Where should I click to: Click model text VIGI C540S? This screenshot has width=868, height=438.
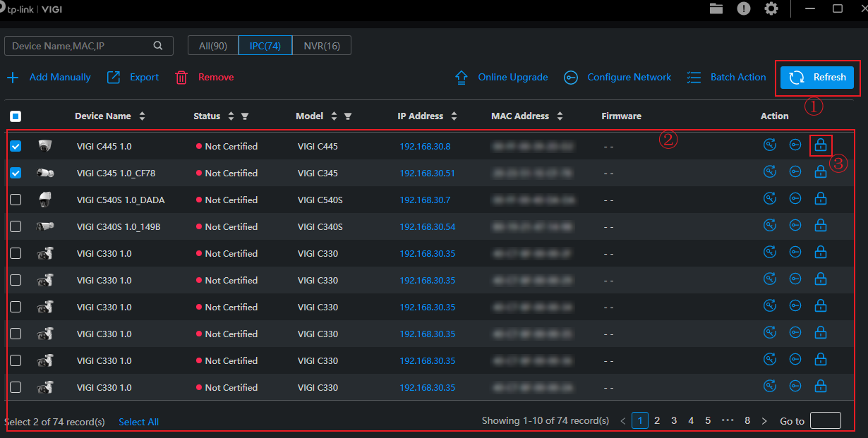pyautogui.click(x=320, y=200)
